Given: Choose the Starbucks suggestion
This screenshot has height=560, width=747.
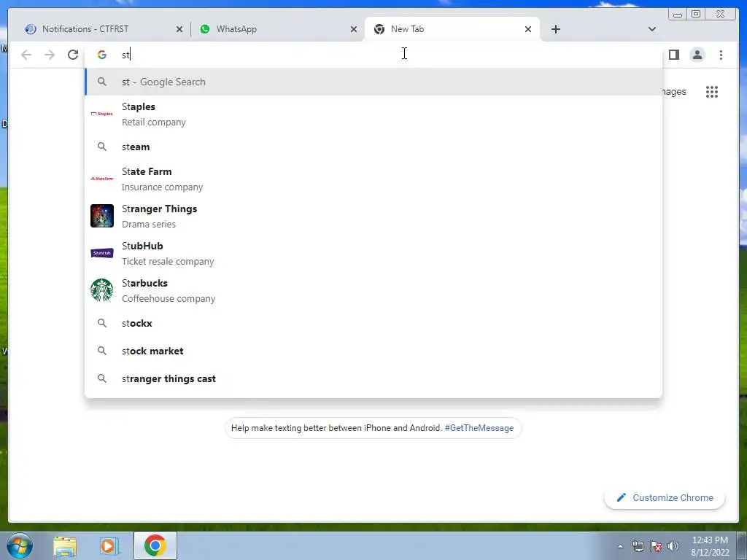Looking at the screenshot, I should 373,290.
